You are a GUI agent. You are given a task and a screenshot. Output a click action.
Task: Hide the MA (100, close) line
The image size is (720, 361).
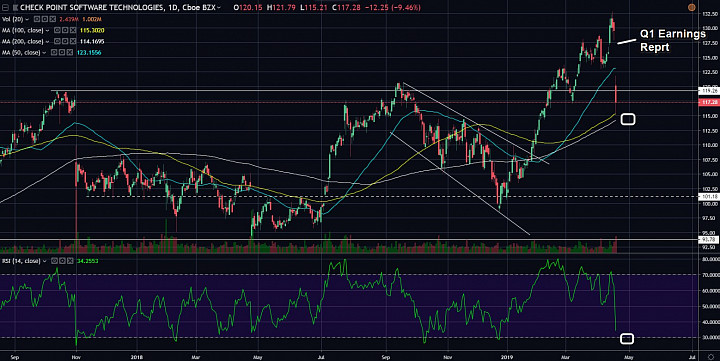(x=57, y=30)
